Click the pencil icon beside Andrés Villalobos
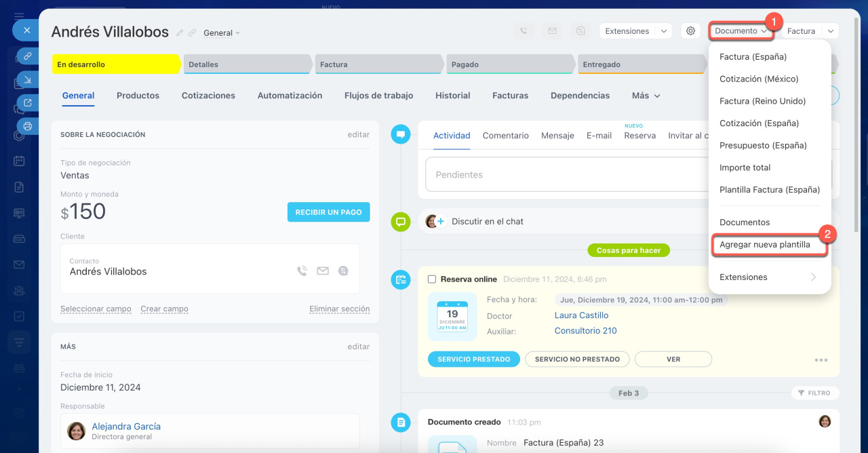Screen dimensions: 868x453 pyautogui.click(x=180, y=33)
